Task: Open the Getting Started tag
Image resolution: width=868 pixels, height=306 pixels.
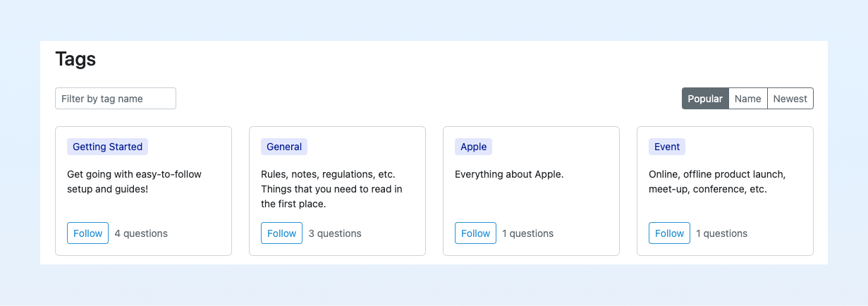Action: [x=107, y=147]
